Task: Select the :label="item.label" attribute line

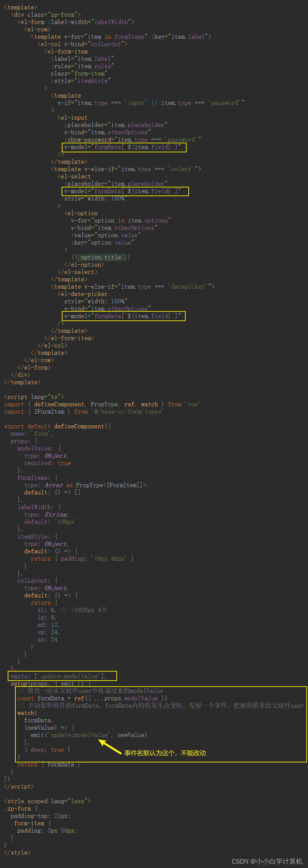Action: (82, 59)
